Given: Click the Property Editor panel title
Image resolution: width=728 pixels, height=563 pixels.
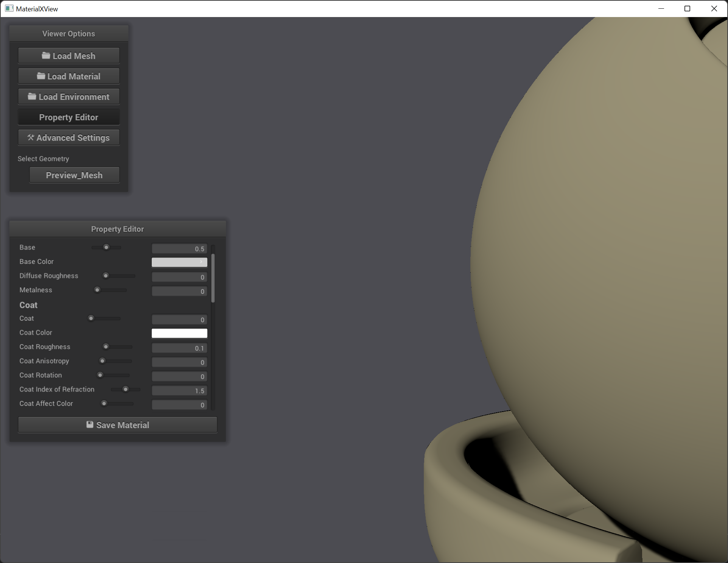Looking at the screenshot, I should 117,229.
